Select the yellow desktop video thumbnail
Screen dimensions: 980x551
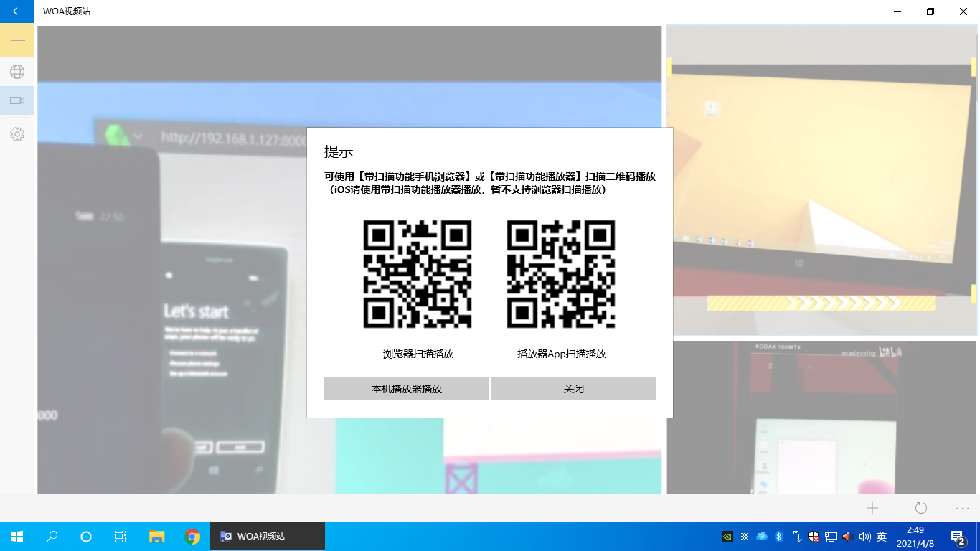click(x=821, y=181)
